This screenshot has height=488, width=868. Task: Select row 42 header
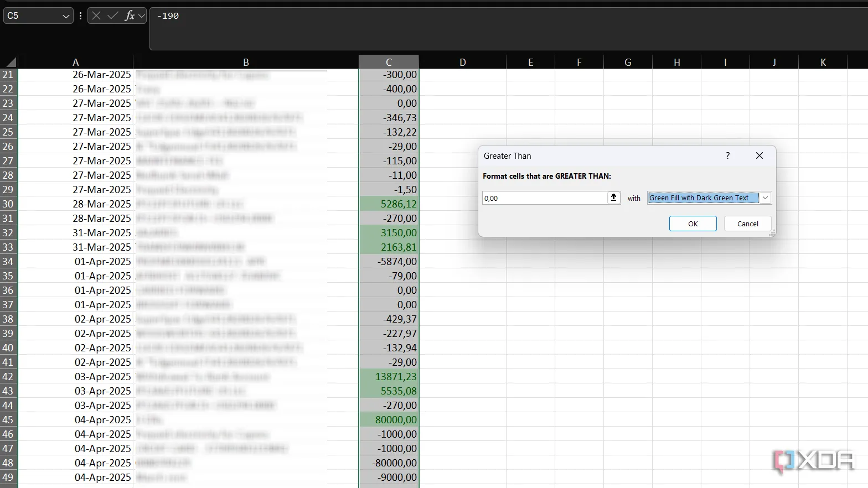tap(8, 377)
